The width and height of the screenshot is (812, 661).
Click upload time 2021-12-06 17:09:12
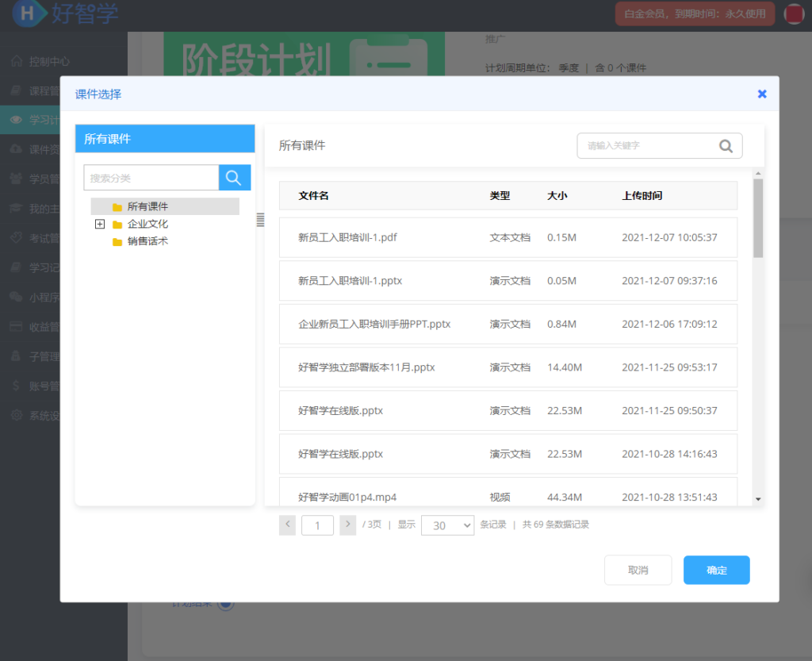669,324
